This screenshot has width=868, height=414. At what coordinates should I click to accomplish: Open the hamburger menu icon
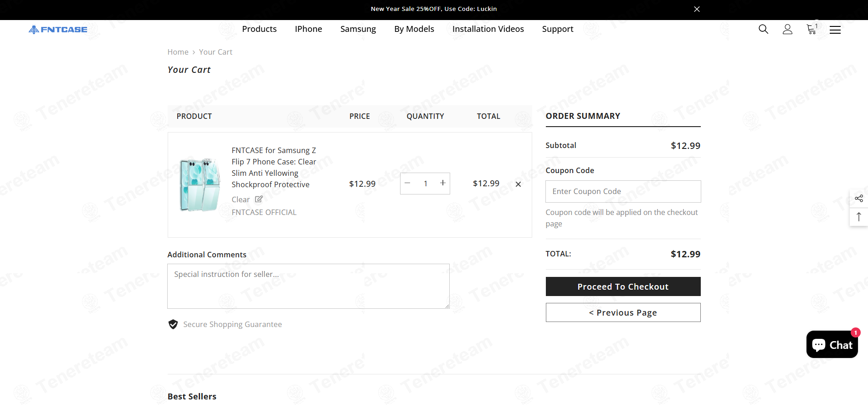click(835, 30)
